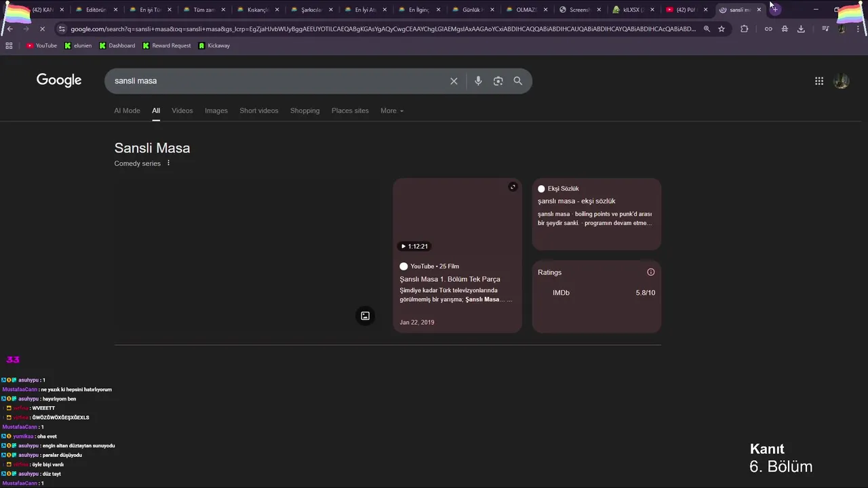Switch to the OLMAZS browser tab

(x=527, y=9)
